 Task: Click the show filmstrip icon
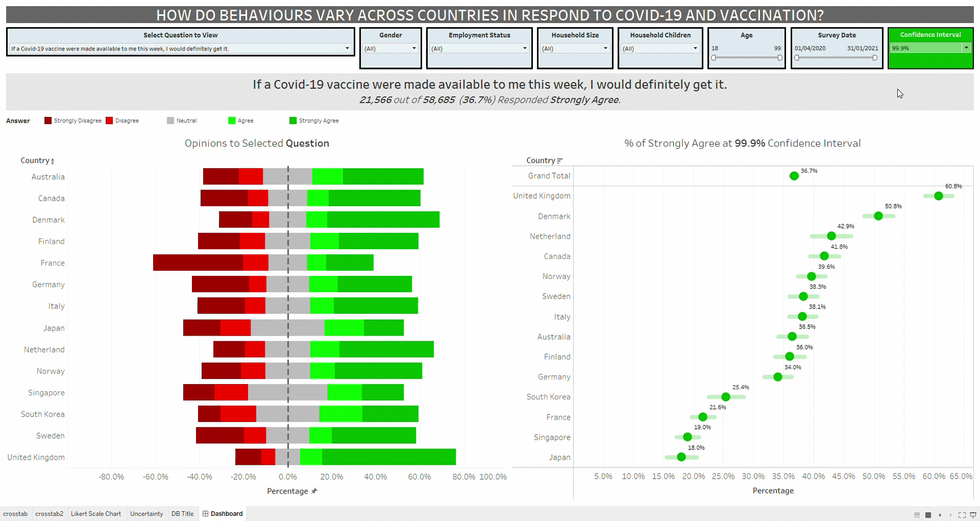click(917, 515)
